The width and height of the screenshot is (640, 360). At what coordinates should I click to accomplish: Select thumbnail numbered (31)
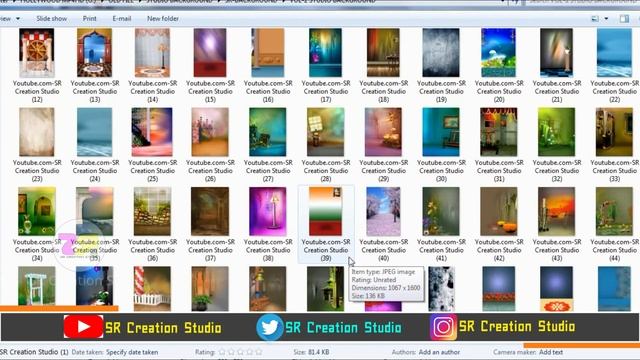(x=498, y=132)
